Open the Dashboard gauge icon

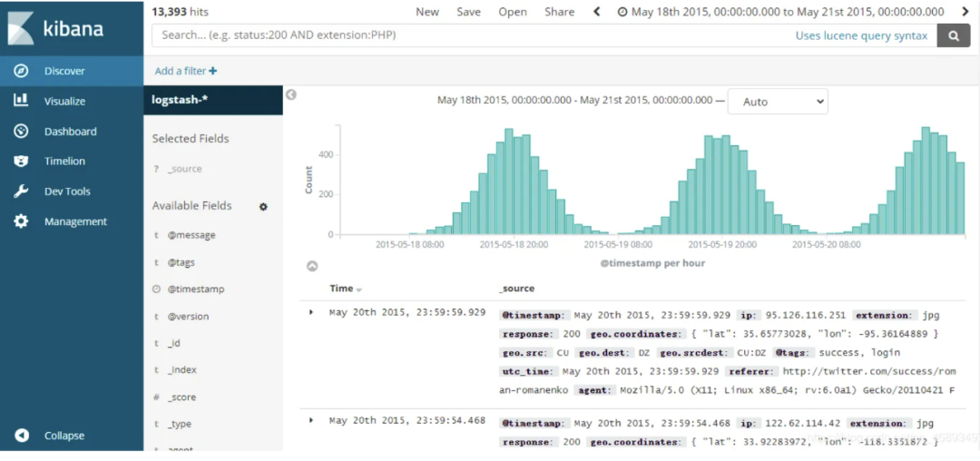point(21,132)
